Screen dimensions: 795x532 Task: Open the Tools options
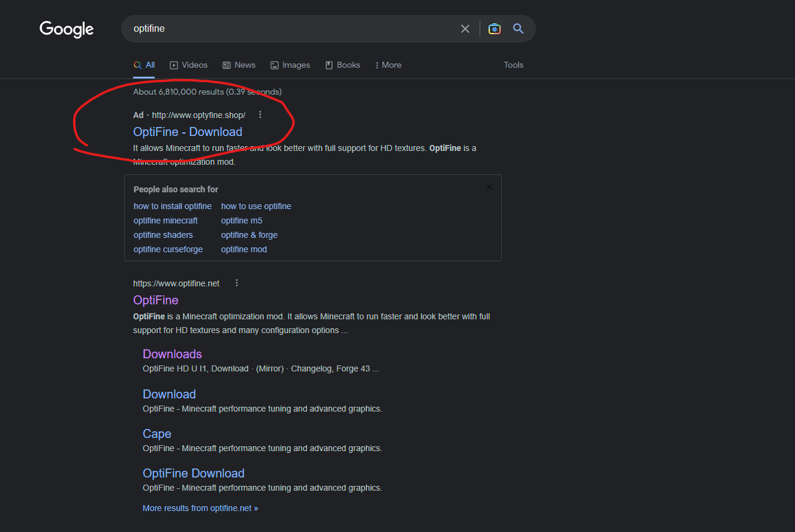click(513, 65)
